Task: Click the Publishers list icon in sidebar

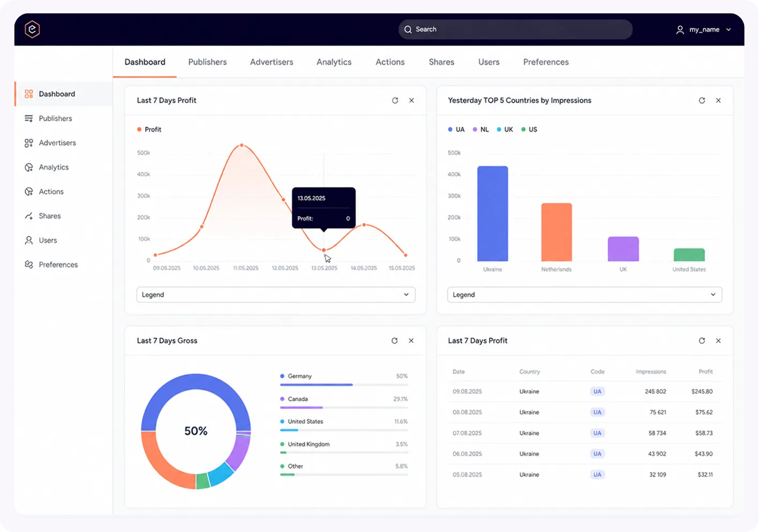Action: (29, 118)
